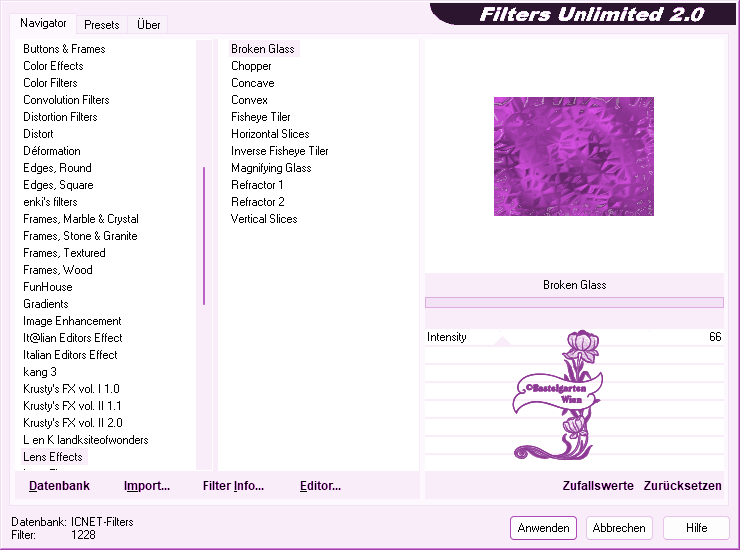Screen dimensions: 740x550
Task: Select the FunHouse category
Action: pyautogui.click(x=48, y=287)
